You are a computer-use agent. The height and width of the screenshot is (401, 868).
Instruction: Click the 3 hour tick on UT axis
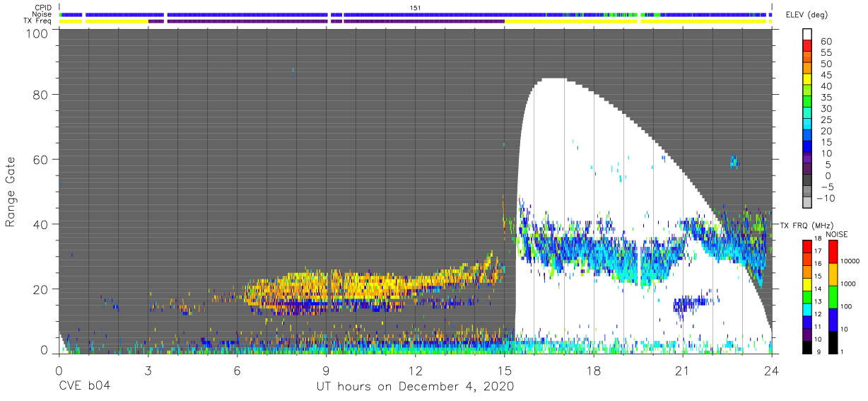tap(148, 370)
